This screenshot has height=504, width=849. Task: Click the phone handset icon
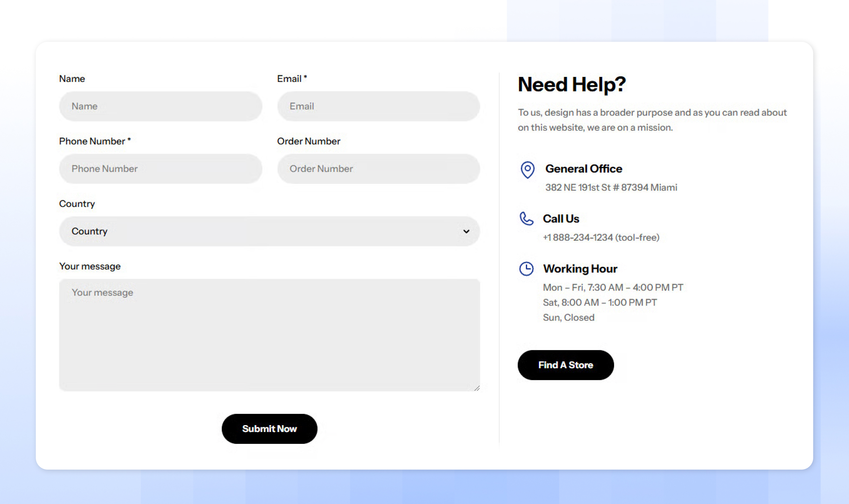[x=526, y=219]
